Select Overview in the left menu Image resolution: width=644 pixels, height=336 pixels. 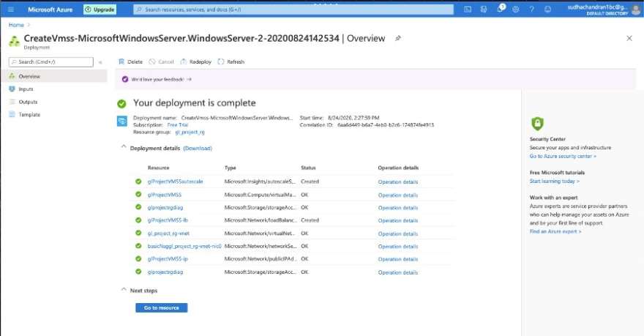[53, 76]
